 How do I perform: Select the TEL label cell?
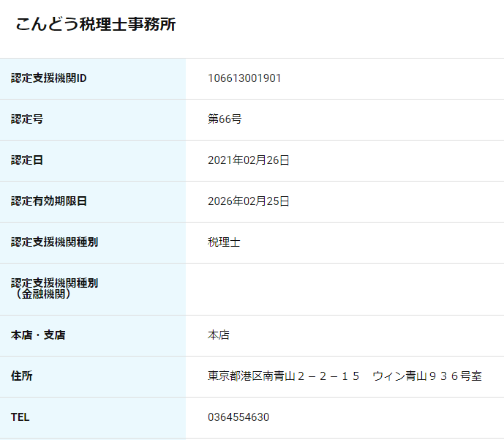(93, 417)
